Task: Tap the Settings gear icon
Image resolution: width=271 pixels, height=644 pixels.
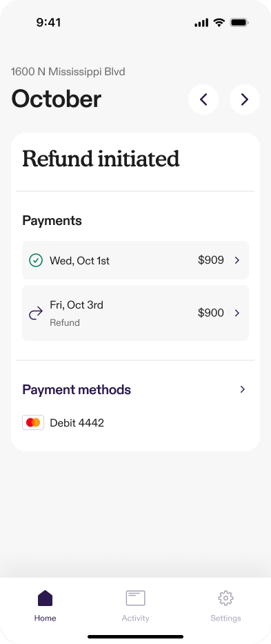Action: [x=226, y=598]
